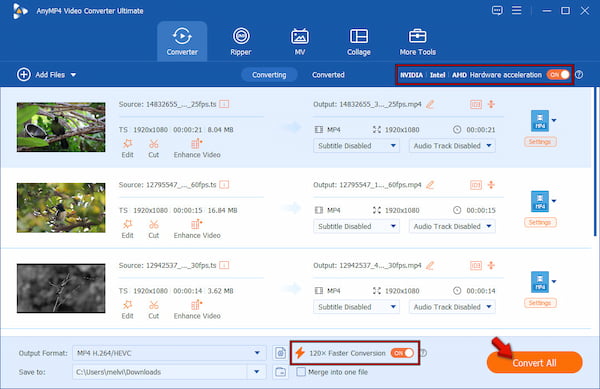Open Hardware acceleration help icon

pos(579,75)
